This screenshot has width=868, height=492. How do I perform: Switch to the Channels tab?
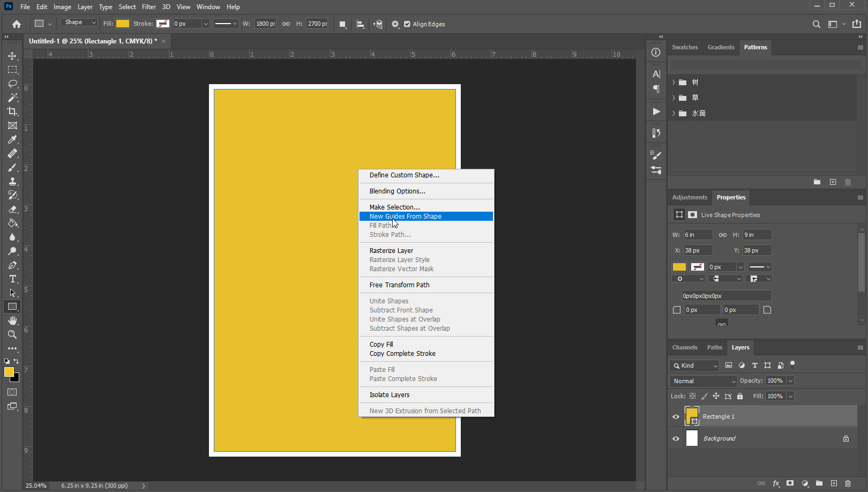684,347
